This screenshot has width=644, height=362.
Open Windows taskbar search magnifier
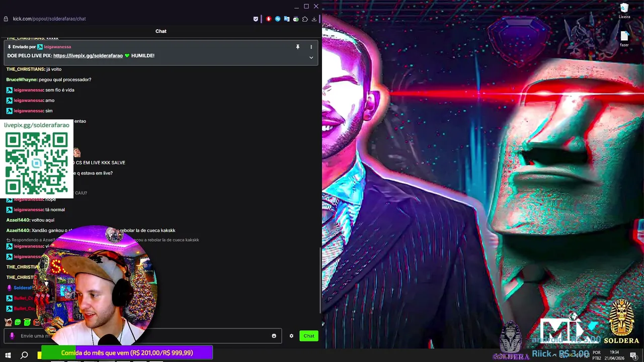pos(24,355)
